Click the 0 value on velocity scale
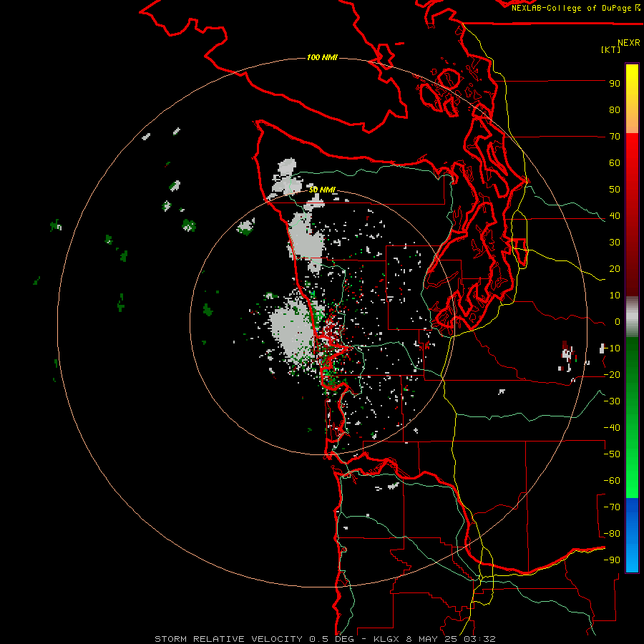 [x=618, y=322]
